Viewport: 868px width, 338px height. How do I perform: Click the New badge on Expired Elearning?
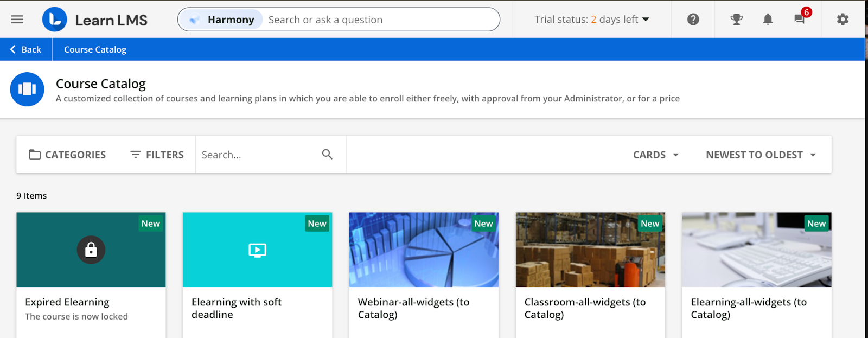click(x=151, y=224)
